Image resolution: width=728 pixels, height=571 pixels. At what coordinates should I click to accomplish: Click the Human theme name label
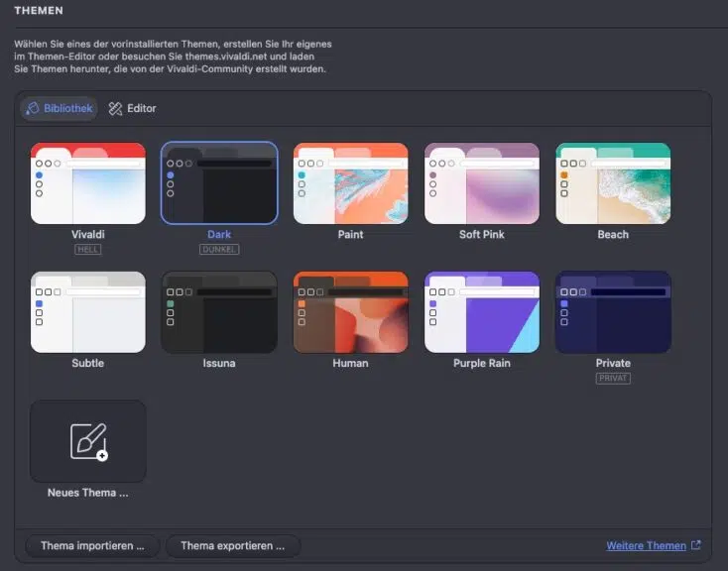pos(350,363)
